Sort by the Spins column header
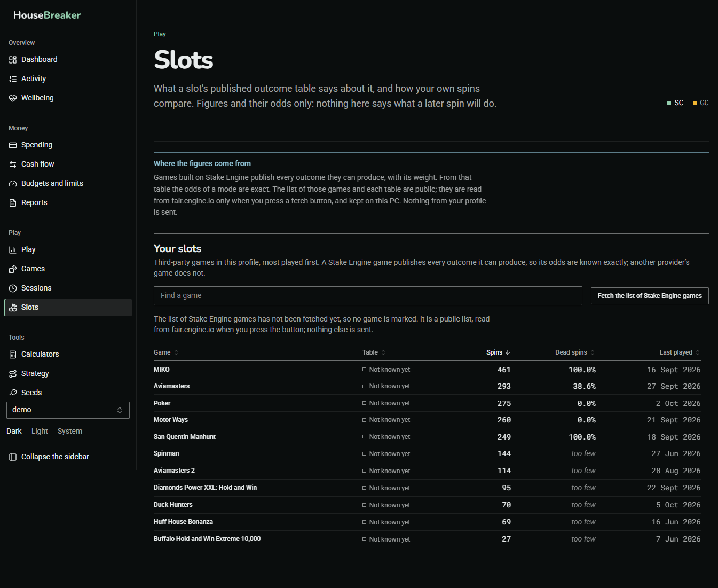The height and width of the screenshot is (588, 718). (498, 352)
